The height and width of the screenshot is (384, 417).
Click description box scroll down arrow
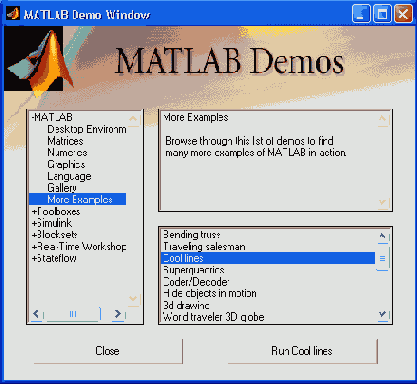[x=383, y=202]
